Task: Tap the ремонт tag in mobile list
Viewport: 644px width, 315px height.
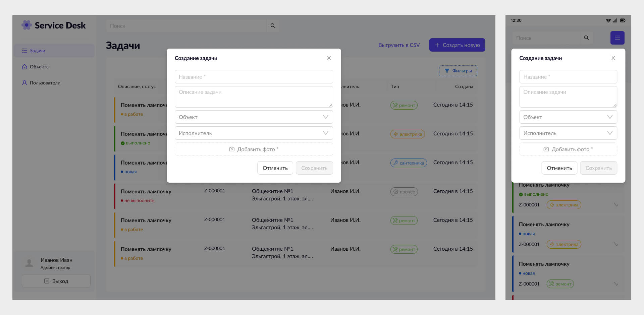Action: 560,284
